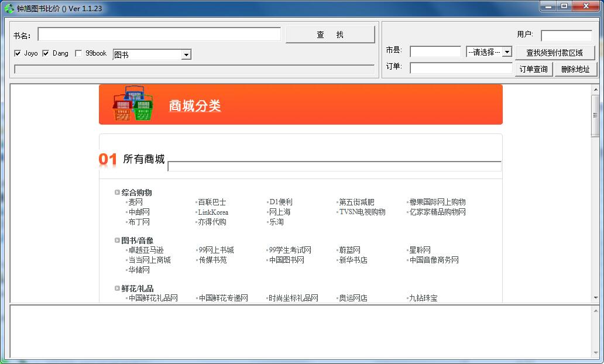Click the 查找 search button
This screenshot has width=604, height=364.
(x=330, y=35)
